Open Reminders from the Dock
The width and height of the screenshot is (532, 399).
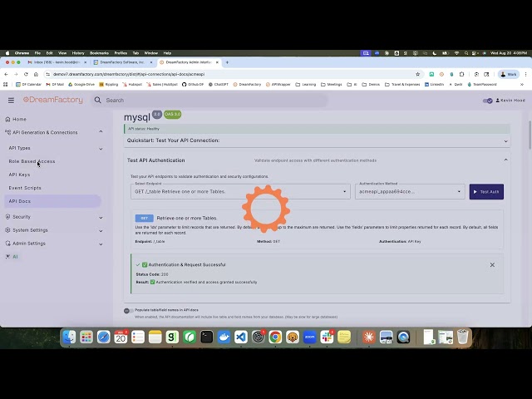tap(138, 337)
